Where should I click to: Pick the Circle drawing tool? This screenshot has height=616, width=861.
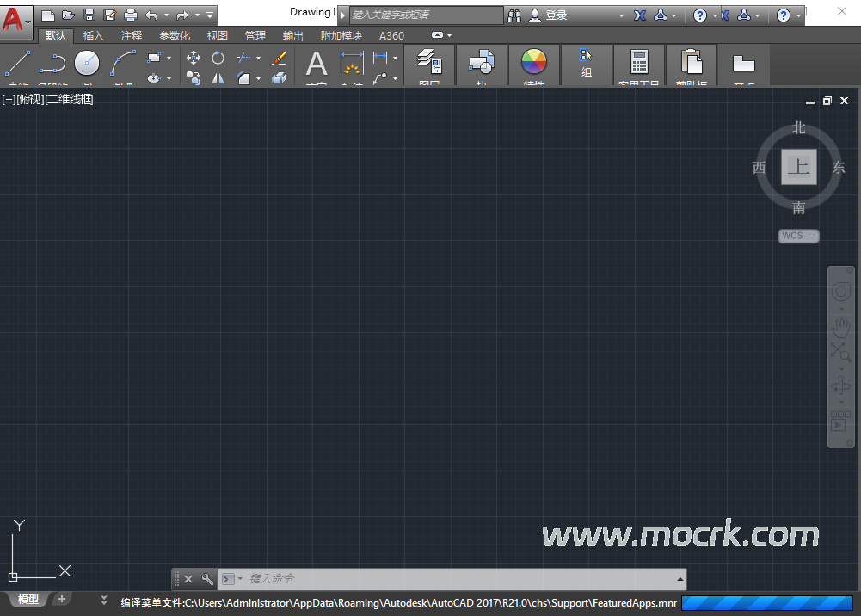click(x=87, y=64)
